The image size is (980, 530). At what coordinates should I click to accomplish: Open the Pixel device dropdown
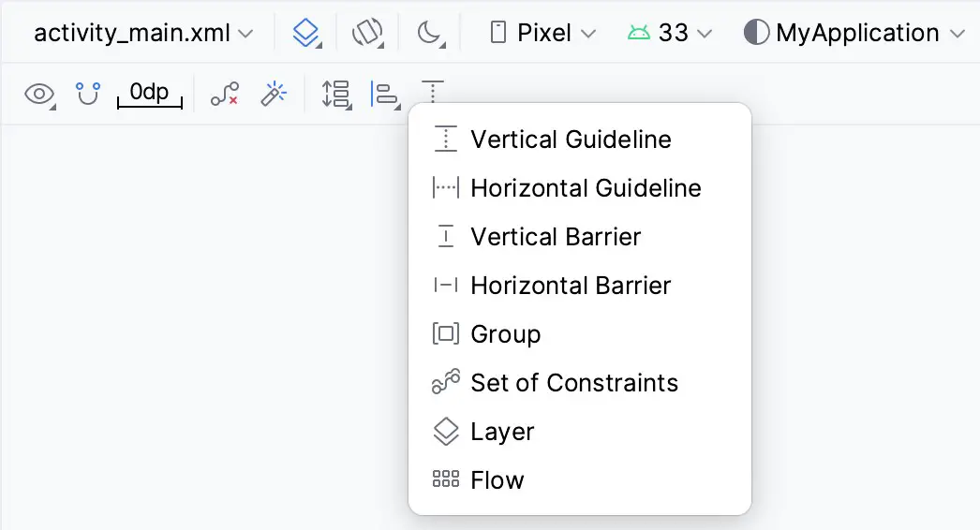tap(542, 33)
